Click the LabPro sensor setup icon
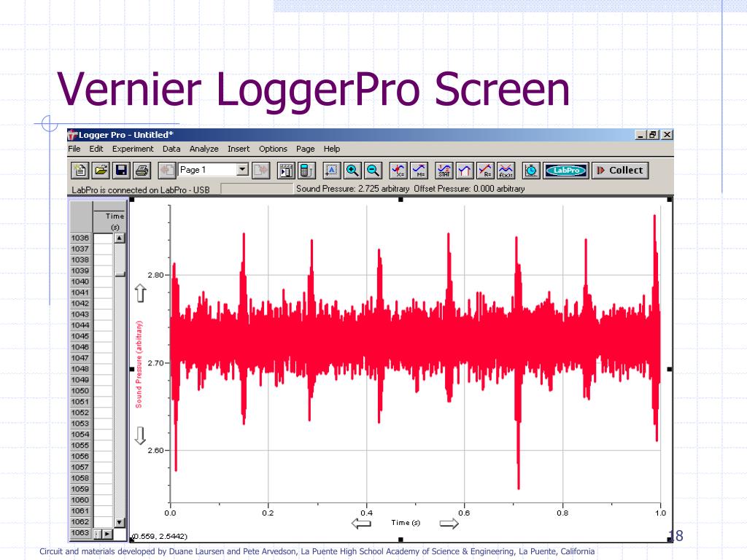The image size is (747, 560). [x=307, y=171]
